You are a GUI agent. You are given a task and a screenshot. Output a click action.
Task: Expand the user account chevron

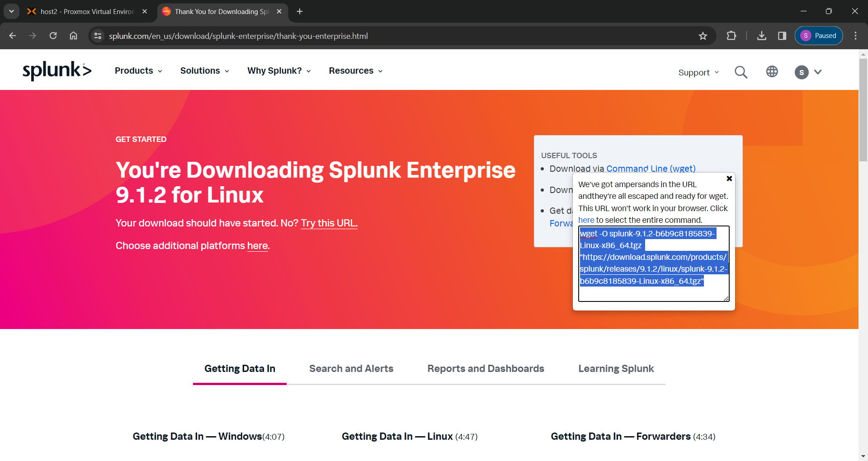point(818,72)
